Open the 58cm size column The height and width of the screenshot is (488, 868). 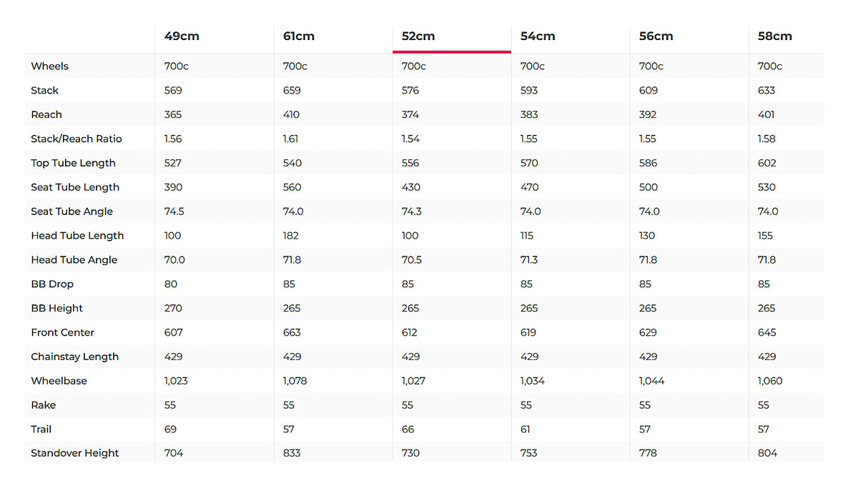[x=775, y=36]
